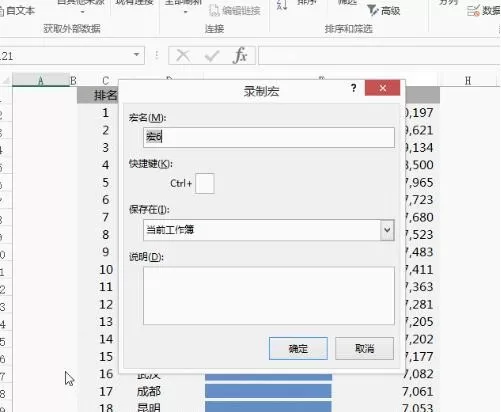Screen dimensions: 501x412
Task: Click the formula bar cancel X icon
Action: (183, 56)
